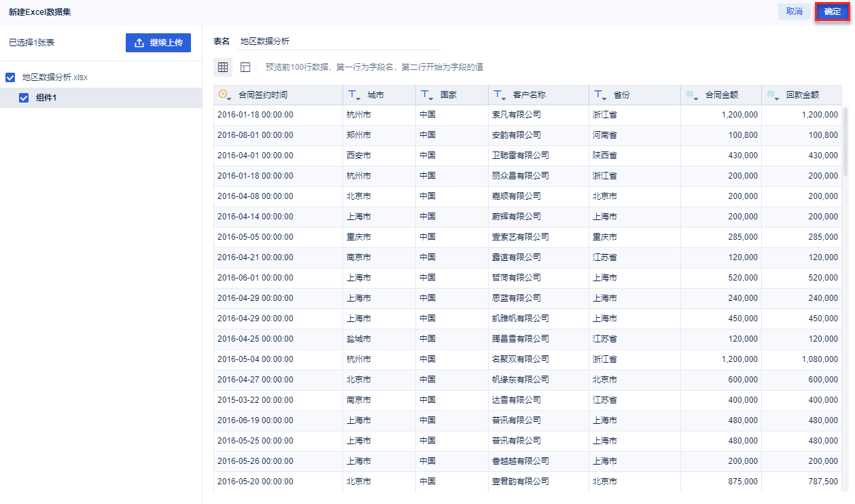Click the 787,500 payment amount cell
855x504 pixels.
[x=801, y=482]
